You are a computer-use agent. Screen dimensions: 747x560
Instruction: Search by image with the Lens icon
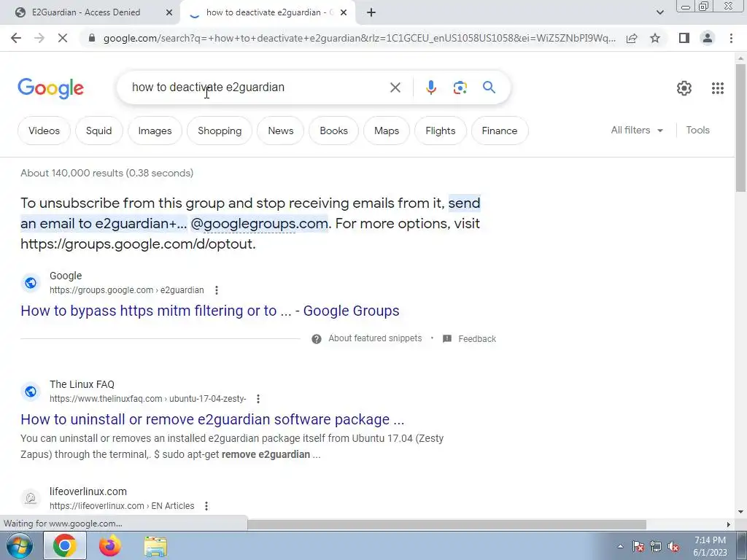[460, 87]
